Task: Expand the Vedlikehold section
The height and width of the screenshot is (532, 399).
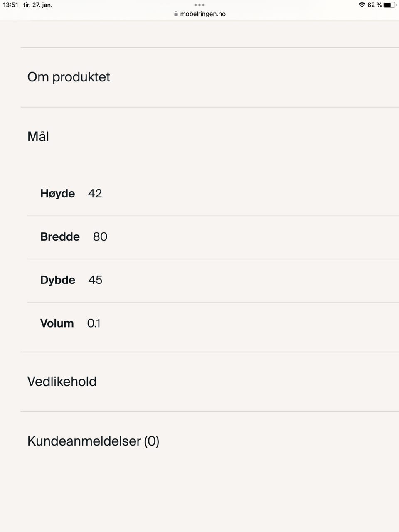Action: tap(62, 382)
